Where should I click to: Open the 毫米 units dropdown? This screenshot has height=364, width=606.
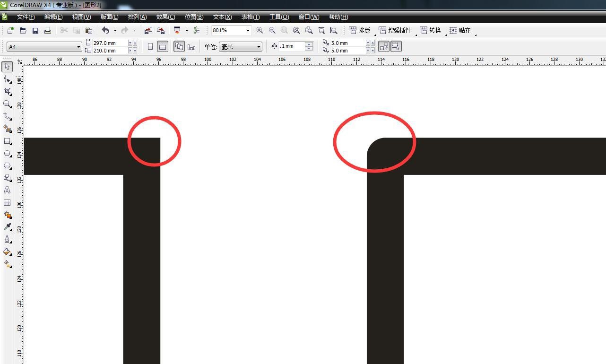pos(259,47)
